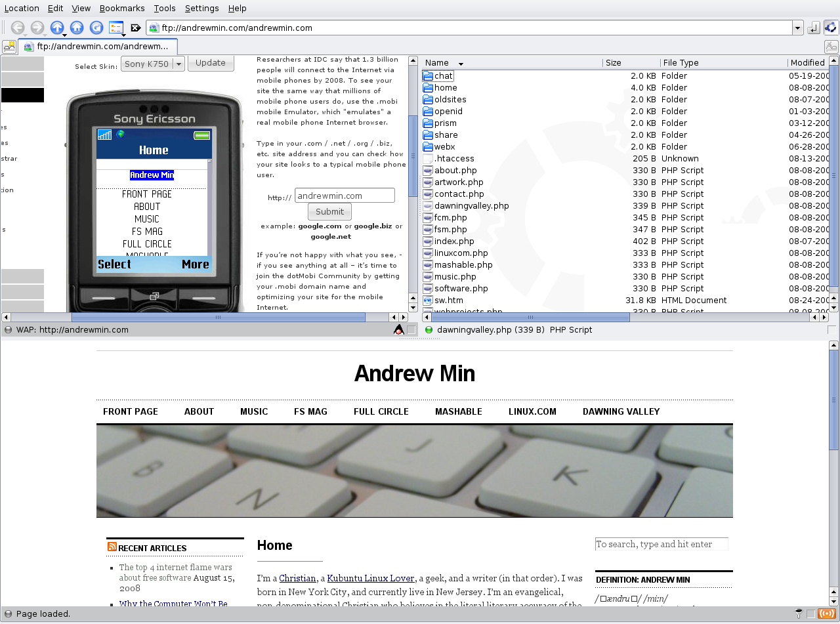Open the Bookmarks menu
This screenshot has width=840, height=624.
122,9
